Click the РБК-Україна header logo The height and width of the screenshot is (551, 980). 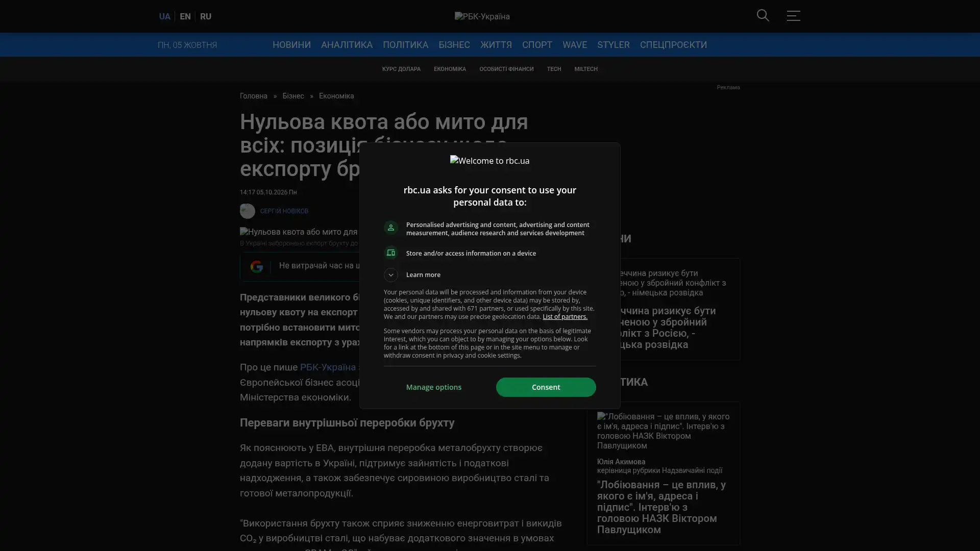pyautogui.click(x=482, y=16)
